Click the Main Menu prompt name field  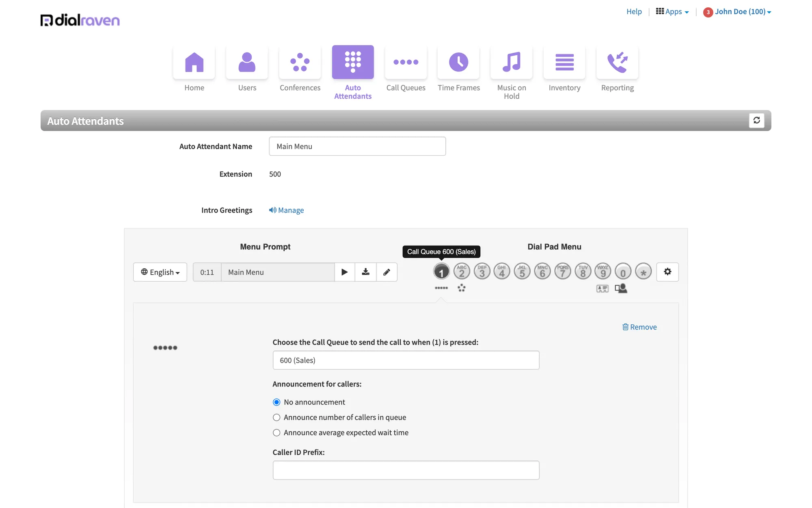(278, 272)
